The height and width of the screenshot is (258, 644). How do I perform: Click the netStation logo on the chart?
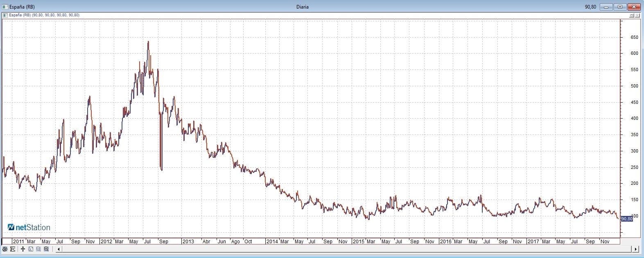(x=29, y=227)
